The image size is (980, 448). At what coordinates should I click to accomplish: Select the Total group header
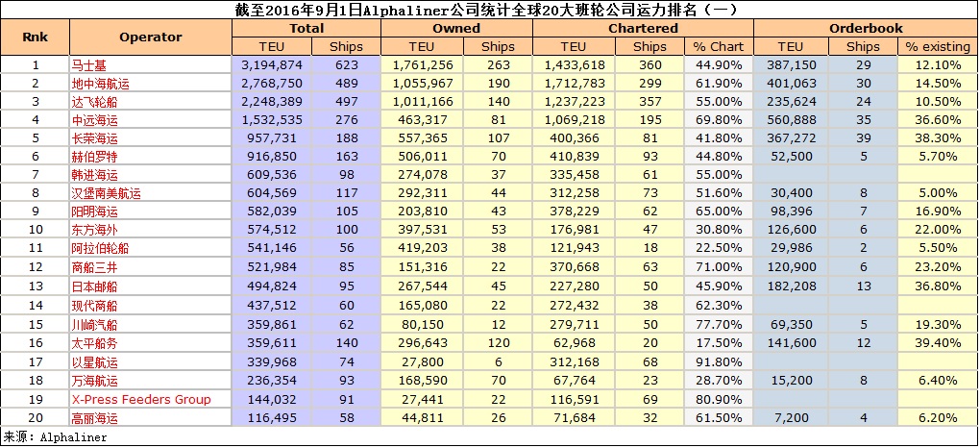[x=306, y=29]
